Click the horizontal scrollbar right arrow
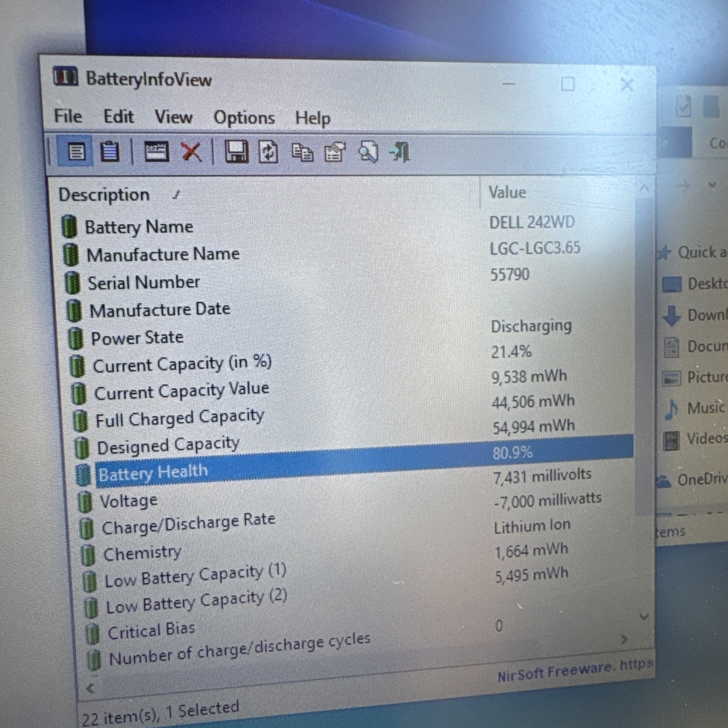The height and width of the screenshot is (728, 728). [624, 639]
